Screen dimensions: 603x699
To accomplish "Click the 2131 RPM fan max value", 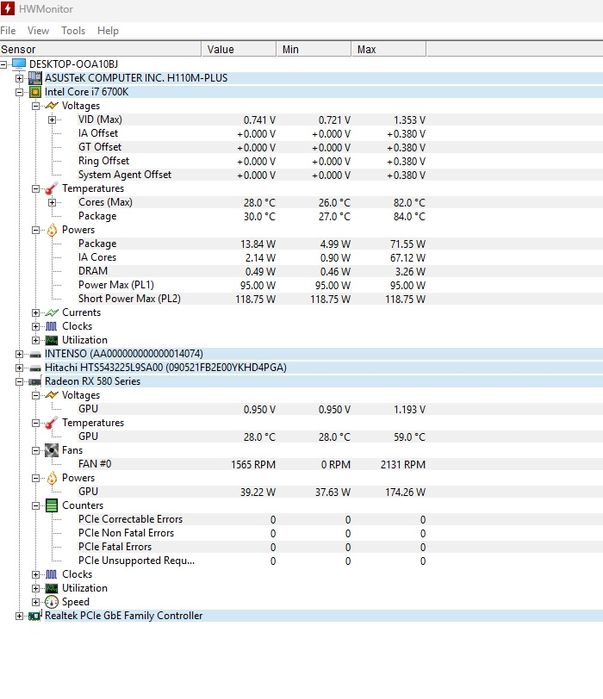I will point(403,465).
